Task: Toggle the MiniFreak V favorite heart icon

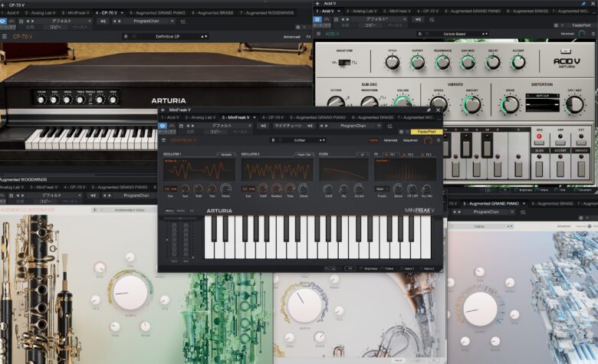Action: pos(281,140)
